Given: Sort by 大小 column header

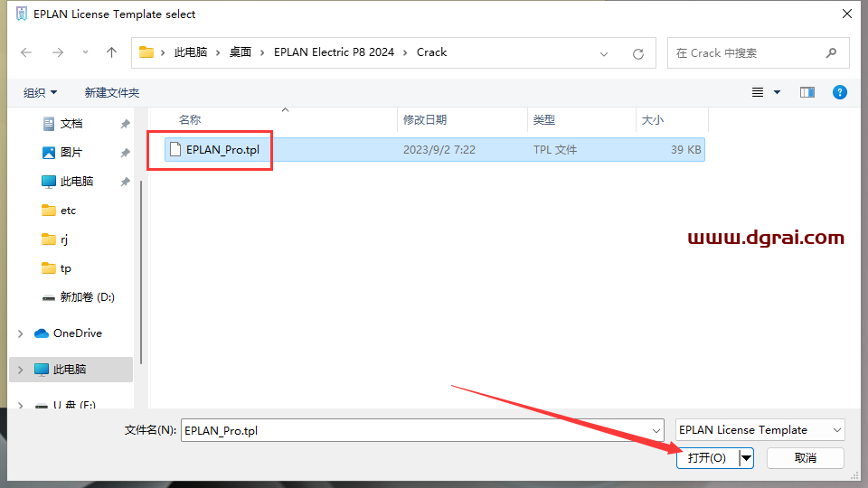Looking at the screenshot, I should coord(652,119).
